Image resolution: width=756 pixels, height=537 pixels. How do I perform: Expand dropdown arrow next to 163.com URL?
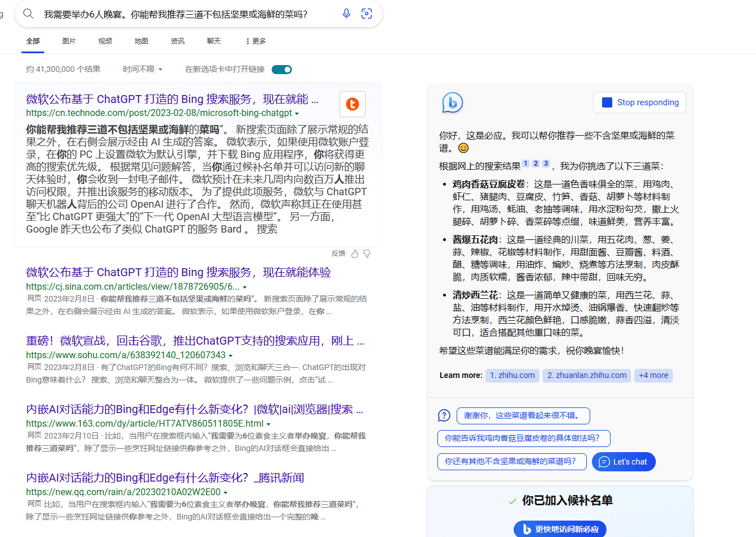pos(268,424)
